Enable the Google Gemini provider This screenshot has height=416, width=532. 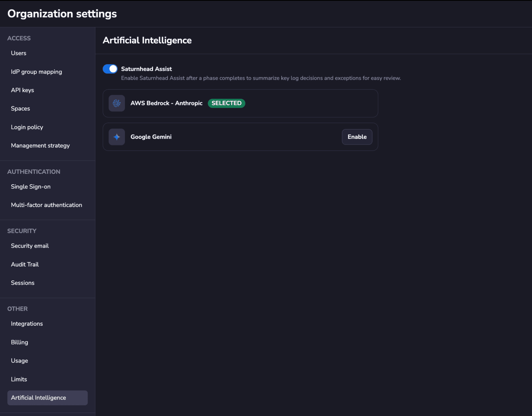coord(357,137)
